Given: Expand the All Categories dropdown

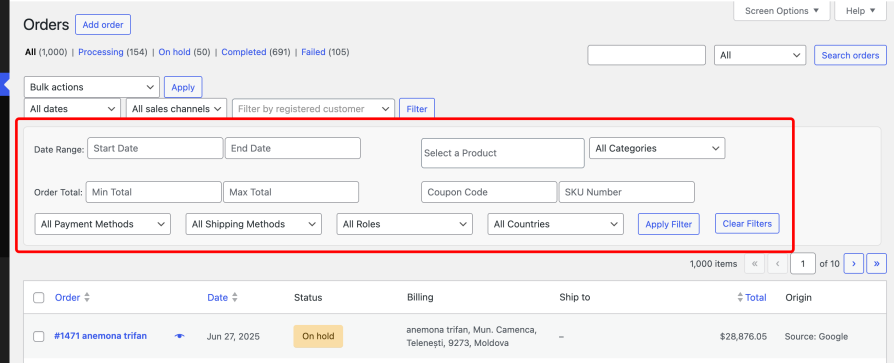Looking at the screenshot, I should click(x=657, y=148).
